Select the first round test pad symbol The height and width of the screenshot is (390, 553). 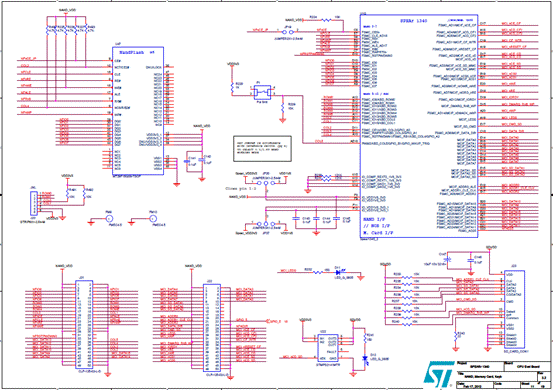pos(109,219)
